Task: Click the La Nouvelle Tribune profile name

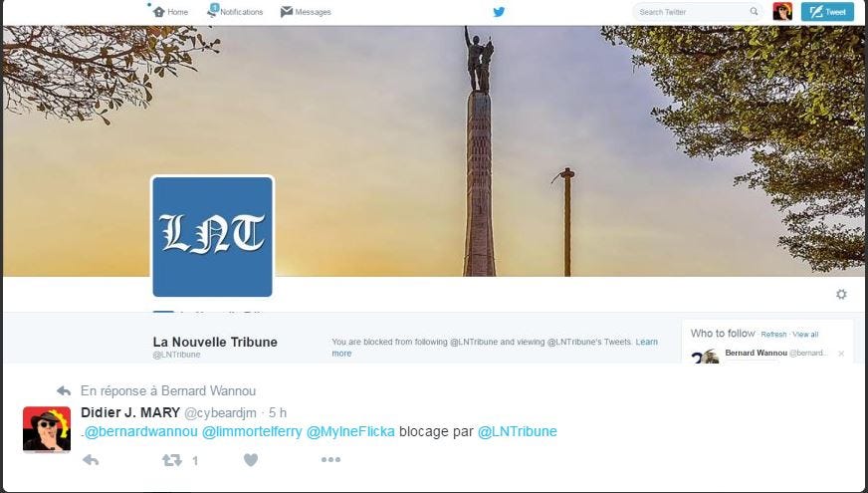Action: point(215,342)
